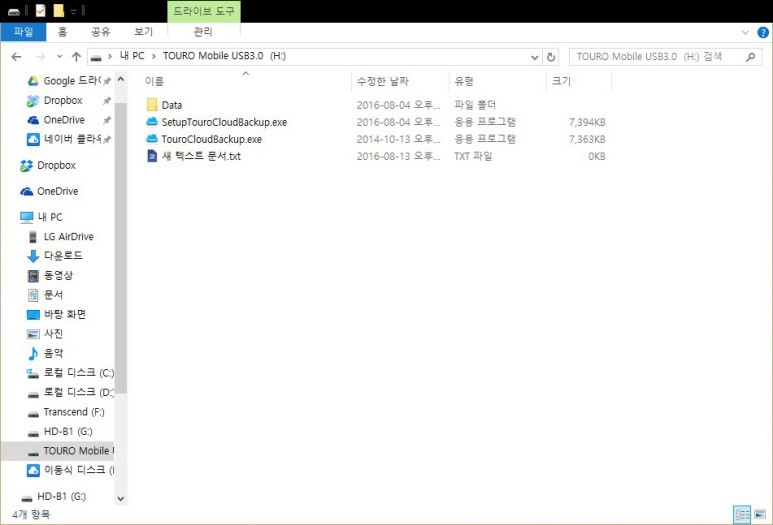Open 사진 pictures folder icon

tap(33, 334)
